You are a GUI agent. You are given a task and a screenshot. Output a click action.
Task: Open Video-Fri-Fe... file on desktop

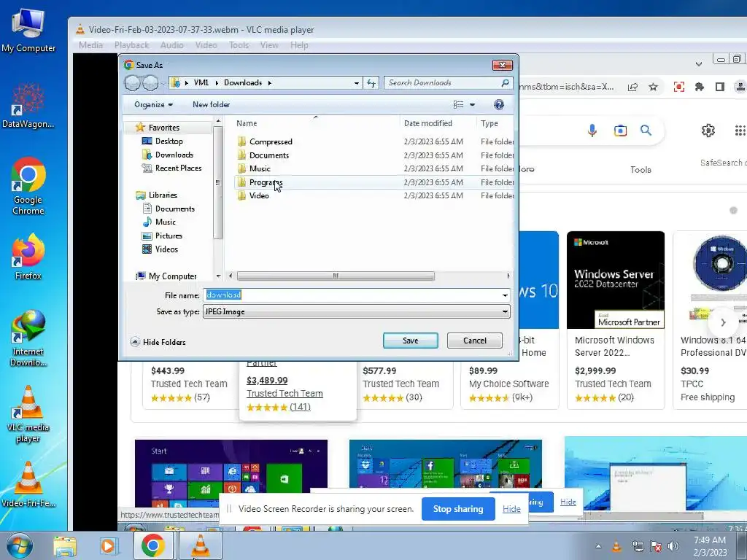28,484
